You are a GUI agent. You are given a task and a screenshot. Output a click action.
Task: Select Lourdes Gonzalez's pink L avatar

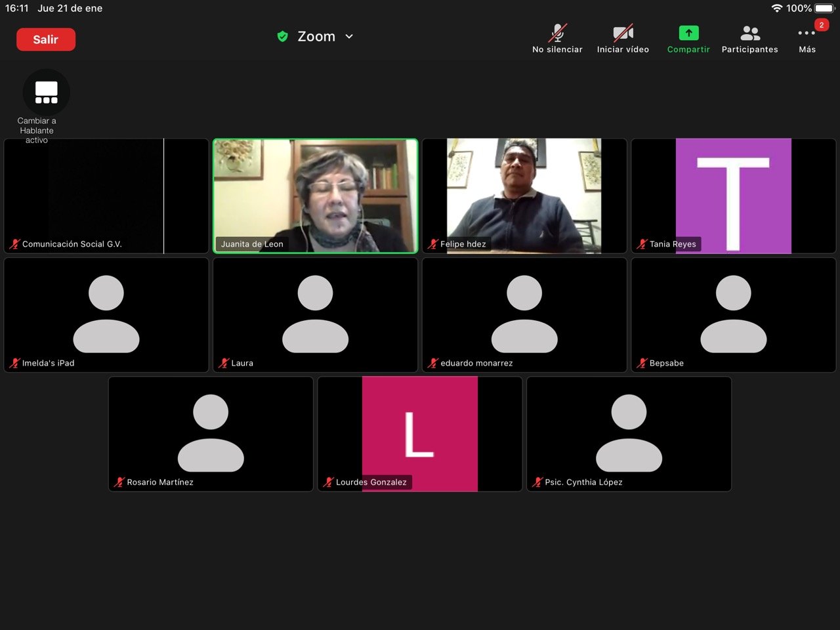420,434
